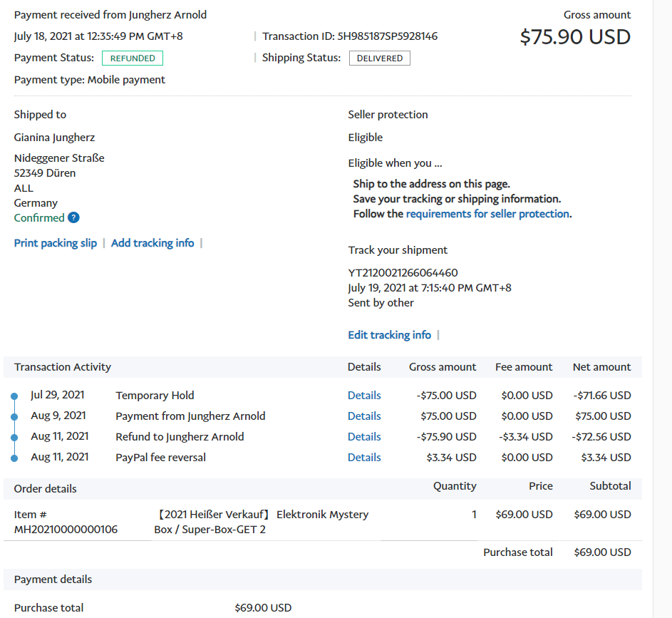This screenshot has width=672, height=618.
Task: Open the Print packing slip link
Action: click(x=56, y=243)
